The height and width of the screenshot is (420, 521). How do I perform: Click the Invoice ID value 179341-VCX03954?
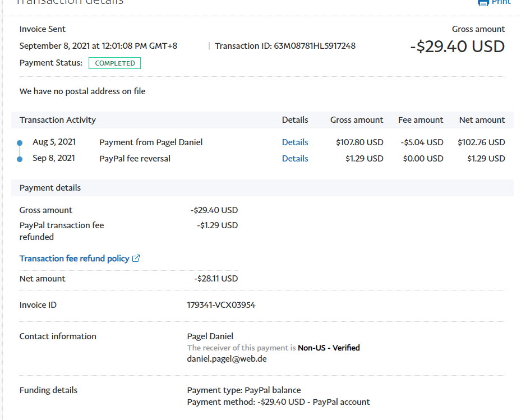tap(221, 305)
